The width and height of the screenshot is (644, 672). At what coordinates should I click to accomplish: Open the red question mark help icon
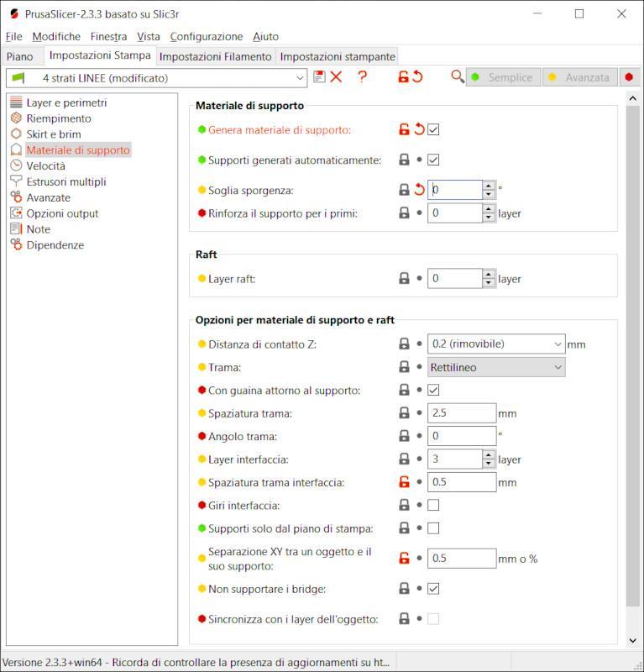coord(362,77)
